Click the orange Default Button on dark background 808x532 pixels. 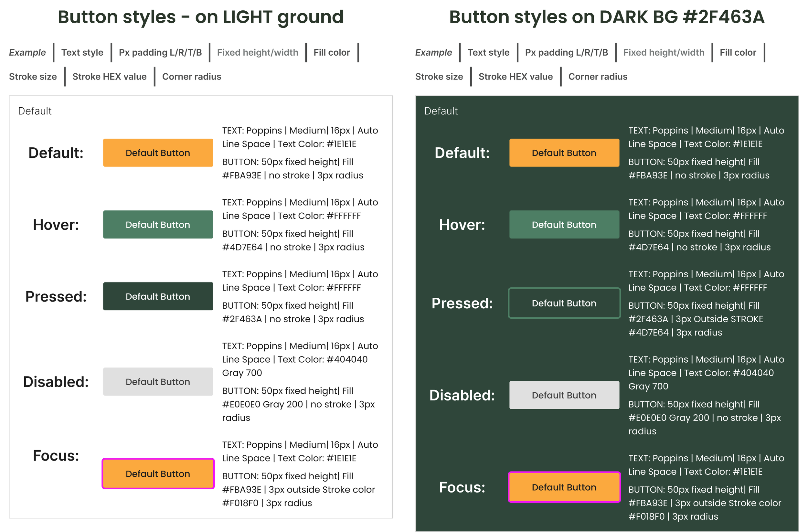point(564,153)
